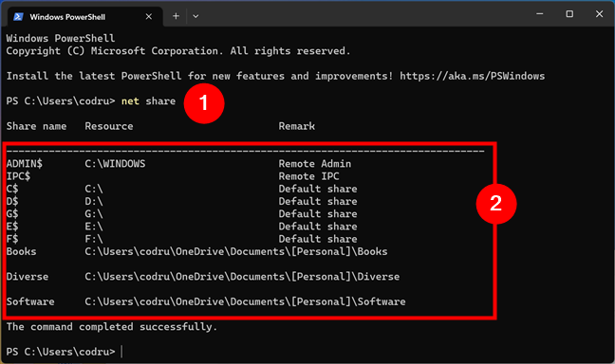Click the path ending in \Software

point(245,301)
